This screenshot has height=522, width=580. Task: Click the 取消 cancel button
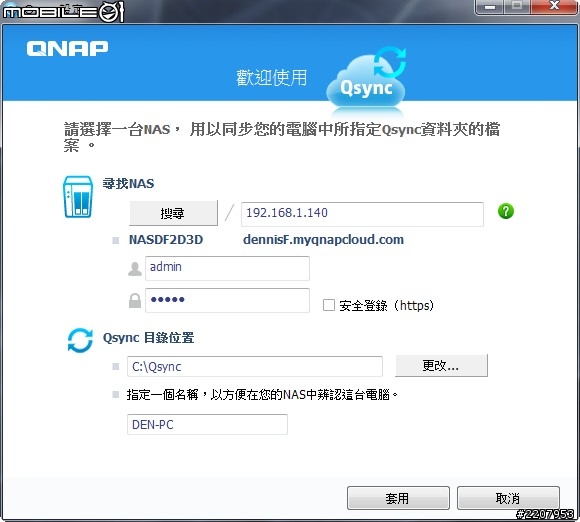[508, 498]
